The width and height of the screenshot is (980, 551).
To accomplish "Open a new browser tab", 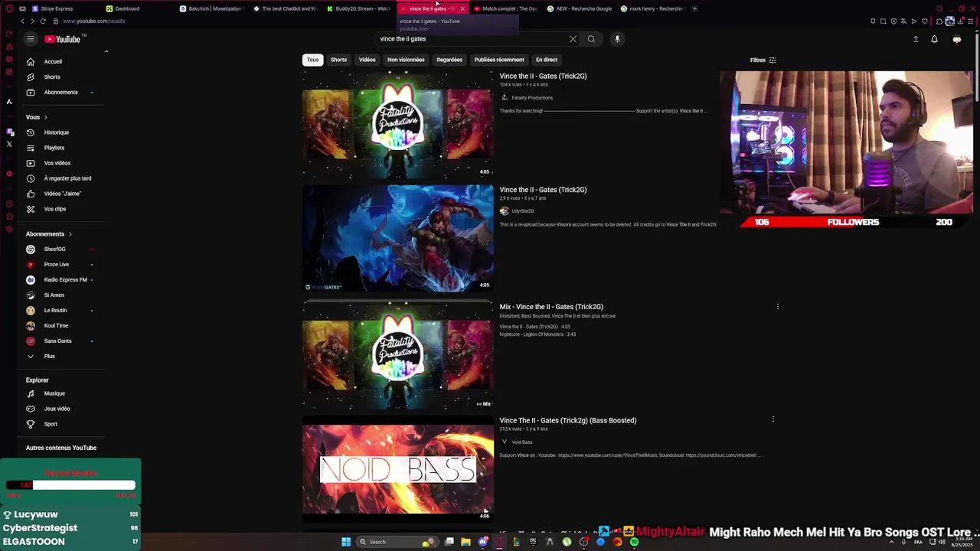I will point(694,8).
